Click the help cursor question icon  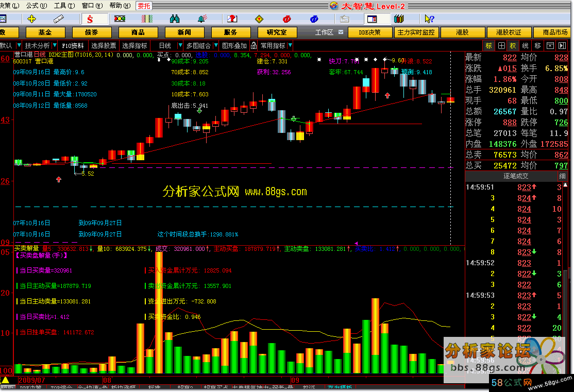coord(429,19)
